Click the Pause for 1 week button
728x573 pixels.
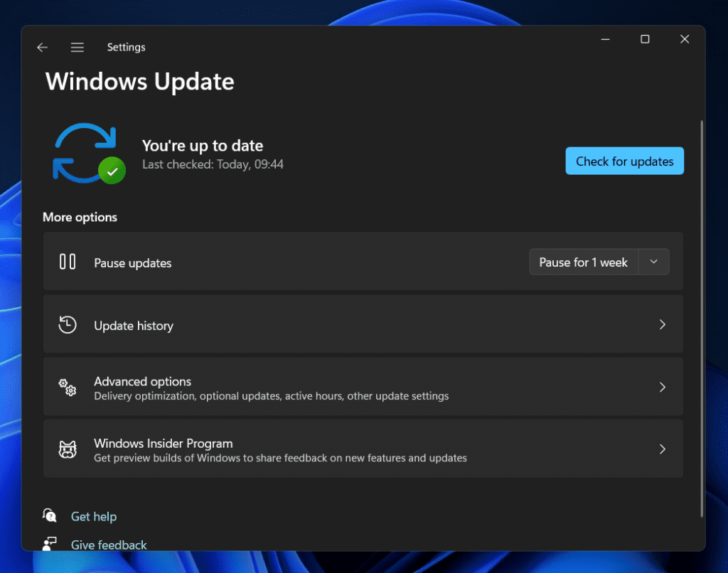click(584, 262)
